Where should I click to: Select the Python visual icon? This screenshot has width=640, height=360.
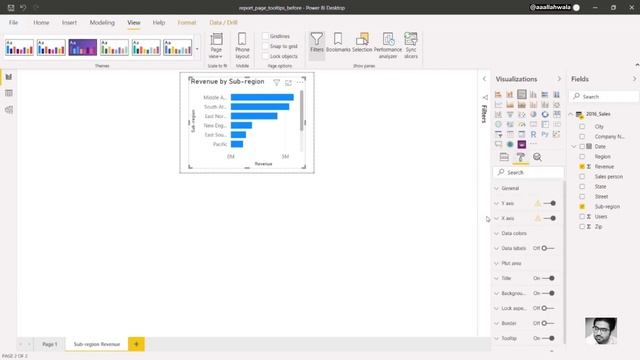[x=545, y=134]
